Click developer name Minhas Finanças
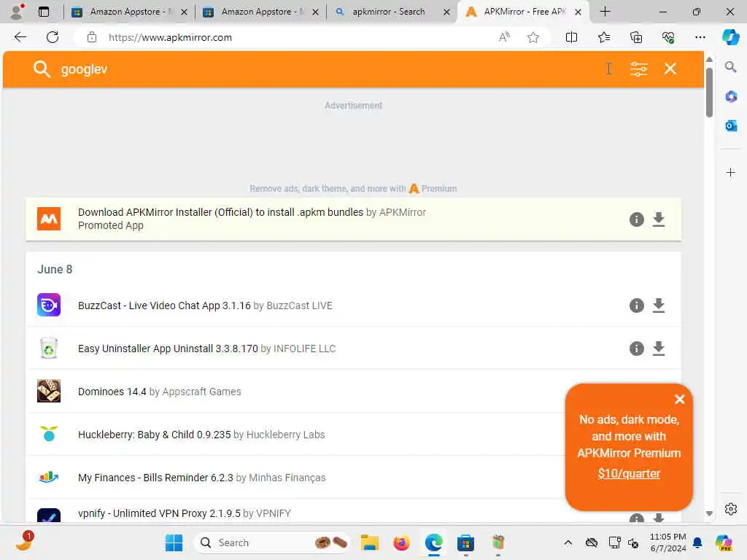Viewport: 747px width, 560px height. [287, 478]
